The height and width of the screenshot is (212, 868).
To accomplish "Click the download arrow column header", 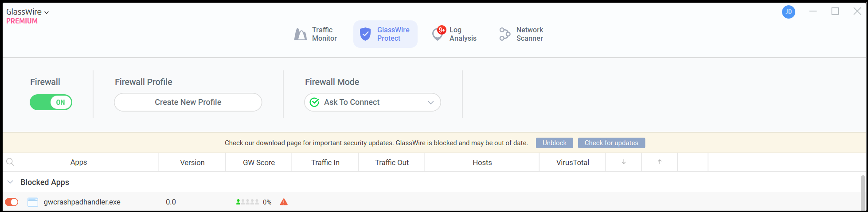I will coord(624,162).
